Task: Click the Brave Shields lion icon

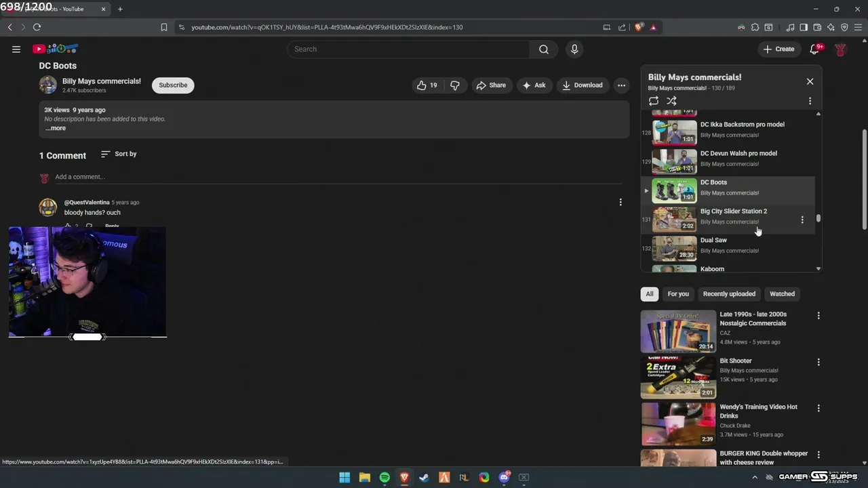Action: (x=638, y=27)
